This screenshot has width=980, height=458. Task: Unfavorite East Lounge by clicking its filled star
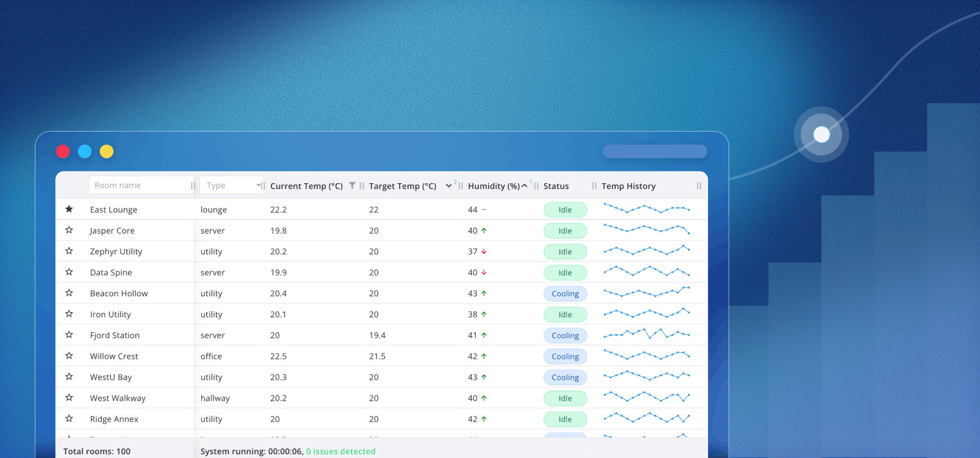tap(69, 209)
